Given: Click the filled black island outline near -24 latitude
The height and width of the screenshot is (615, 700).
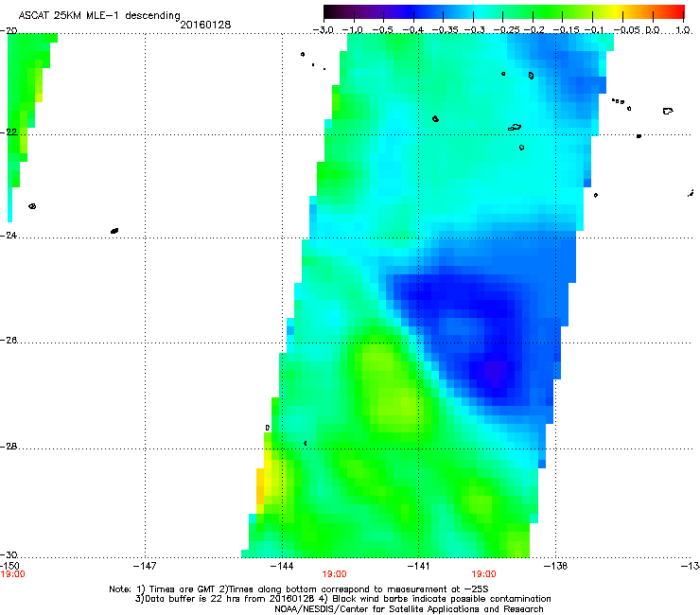Looking at the screenshot, I should click(114, 231).
